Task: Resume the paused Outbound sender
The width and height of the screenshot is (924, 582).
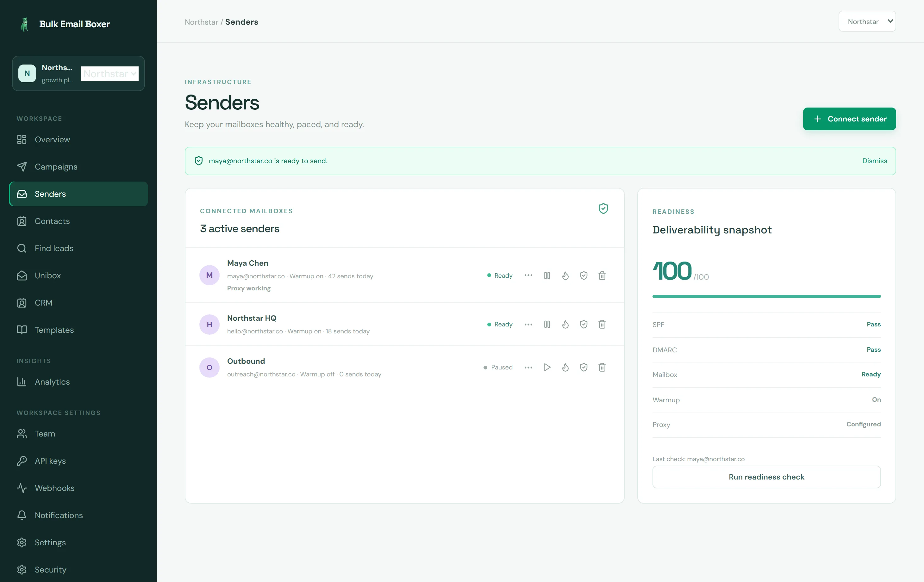Action: (x=547, y=367)
